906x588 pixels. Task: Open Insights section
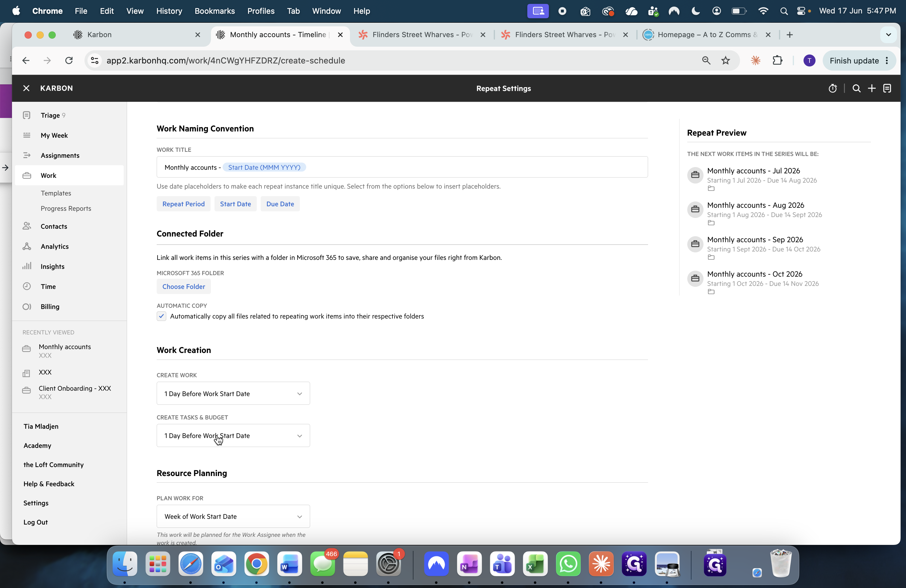(x=69, y=266)
